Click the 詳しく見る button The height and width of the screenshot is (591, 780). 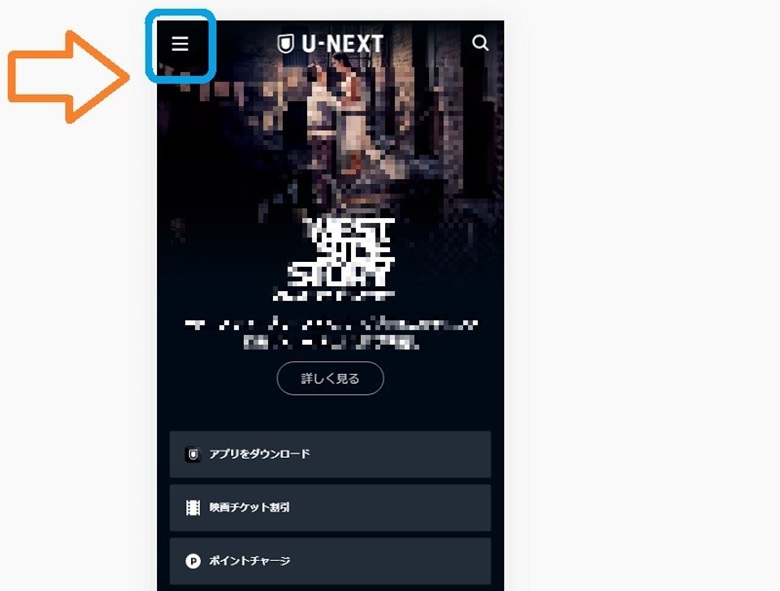330,379
